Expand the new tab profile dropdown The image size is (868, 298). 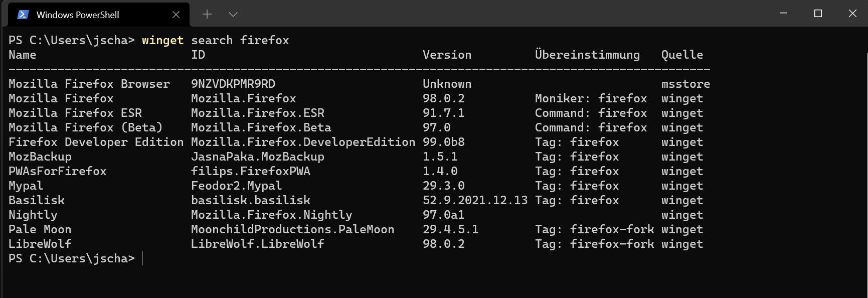pos(233,15)
